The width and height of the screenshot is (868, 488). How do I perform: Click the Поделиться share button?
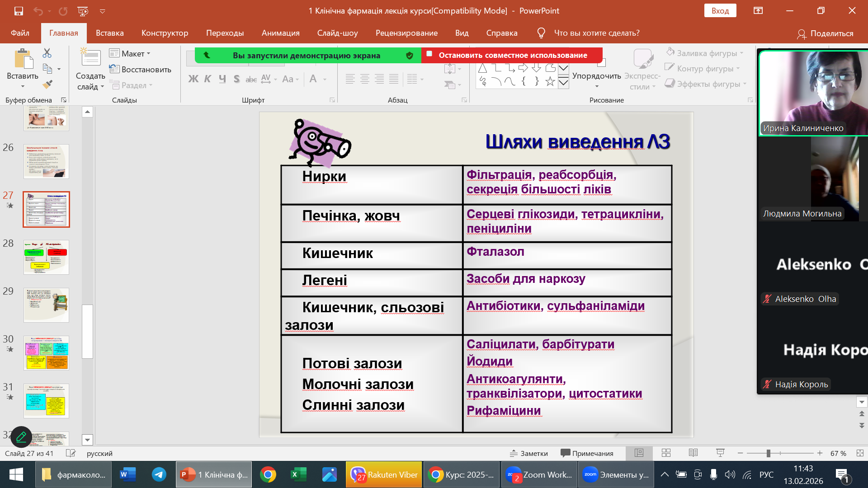click(x=825, y=33)
